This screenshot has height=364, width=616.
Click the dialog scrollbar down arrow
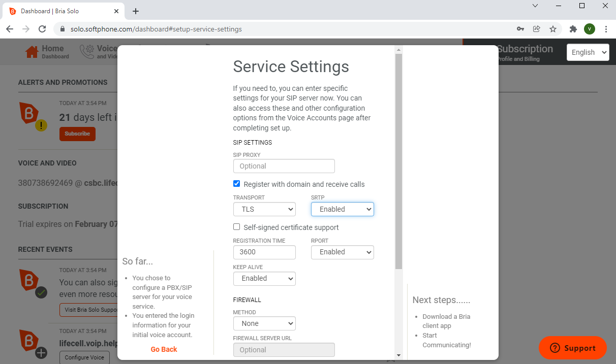click(399, 355)
